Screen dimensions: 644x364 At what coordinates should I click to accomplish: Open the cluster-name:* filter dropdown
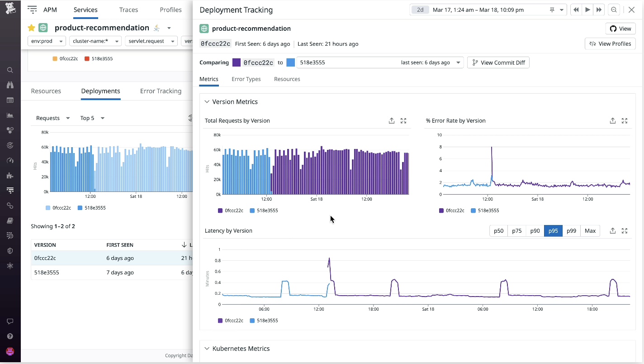[x=95, y=41]
